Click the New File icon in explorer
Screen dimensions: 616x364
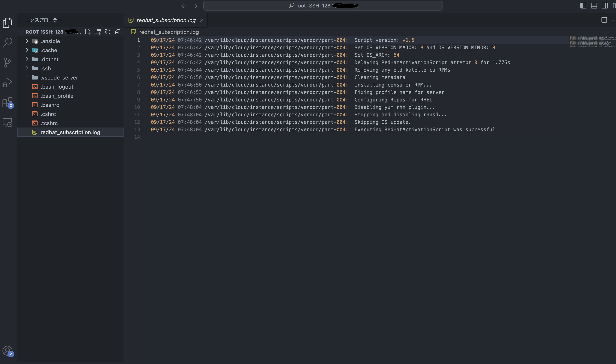88,32
